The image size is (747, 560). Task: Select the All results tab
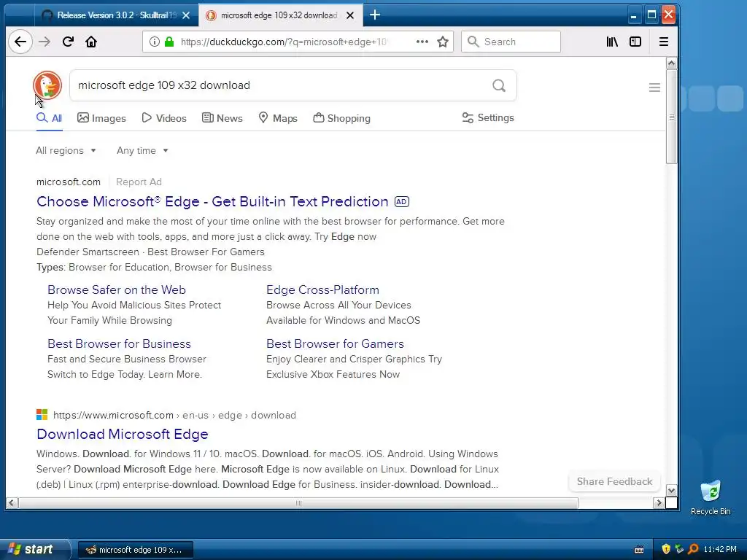(50, 118)
